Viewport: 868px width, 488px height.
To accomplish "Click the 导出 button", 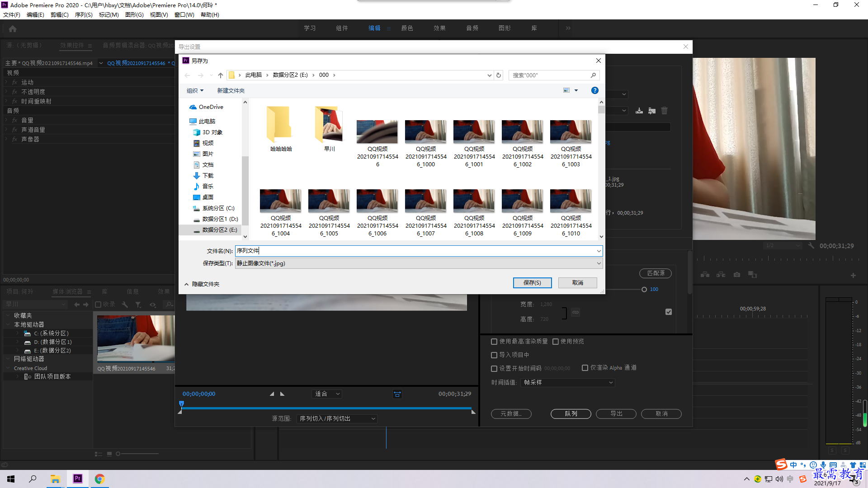I will (616, 414).
